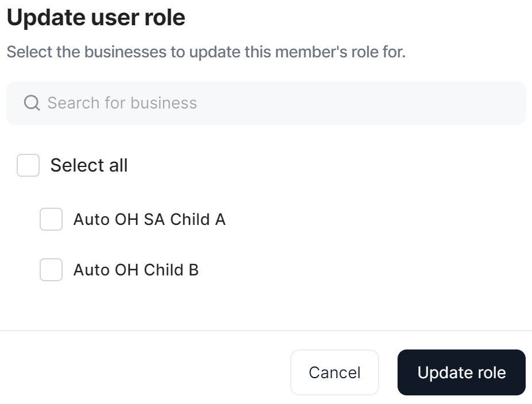This screenshot has width=532, height=404.
Task: Enable the Auto OH Child B checkbox
Action: coord(51,270)
